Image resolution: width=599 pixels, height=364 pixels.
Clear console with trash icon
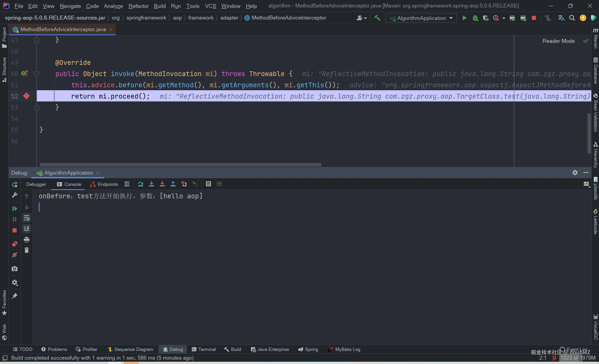pyautogui.click(x=26, y=250)
